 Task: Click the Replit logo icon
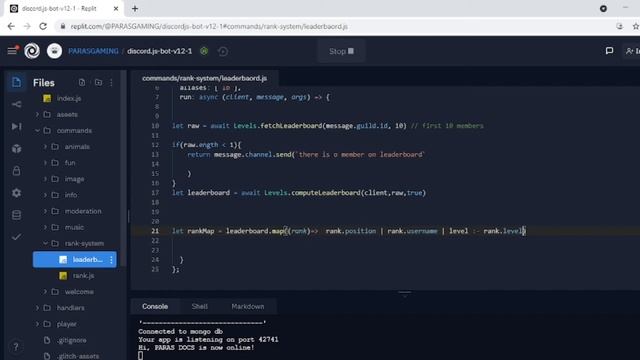tap(32, 51)
